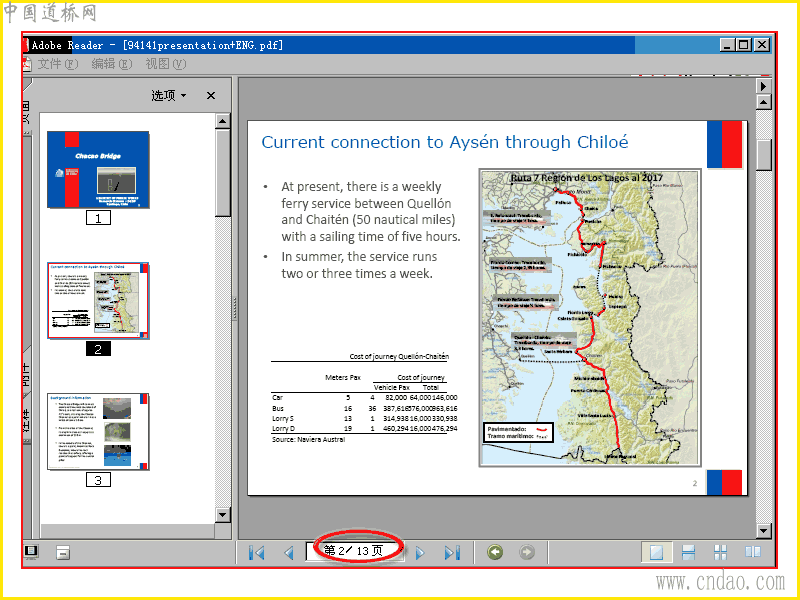Open the 文件 (F) menu
Screen dimensions: 800x600
click(x=57, y=64)
